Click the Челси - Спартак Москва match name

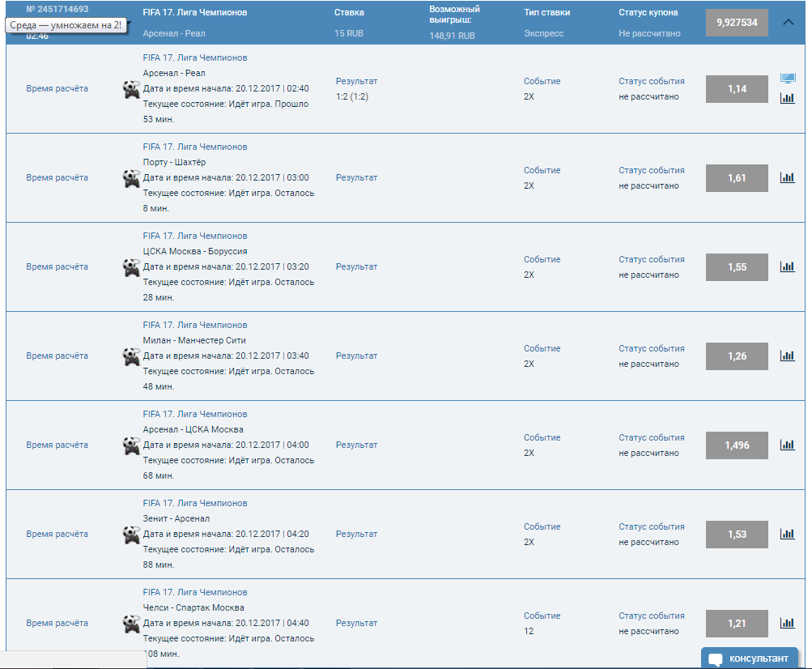193,607
